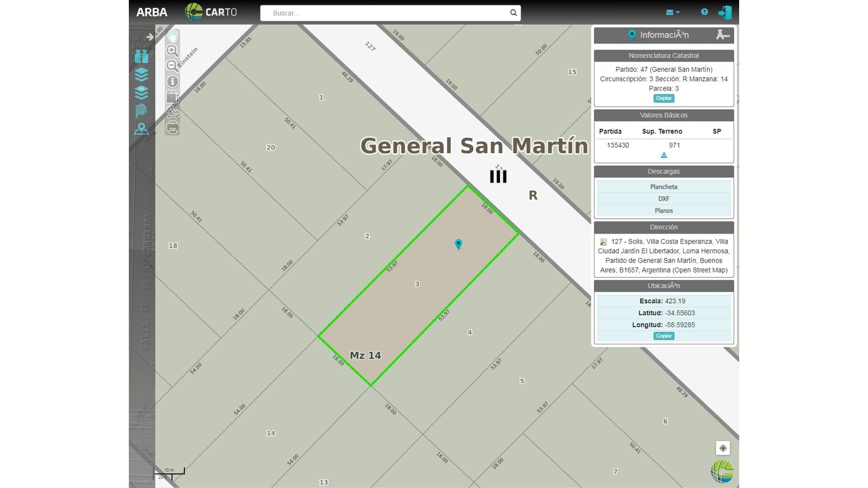This screenshot has width=868, height=488.
Task: Click the Open Street Map address icon
Action: [x=603, y=242]
